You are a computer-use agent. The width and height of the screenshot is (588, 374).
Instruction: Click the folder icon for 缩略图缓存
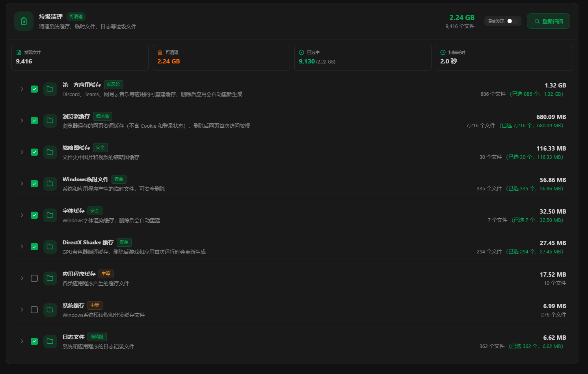(x=50, y=152)
